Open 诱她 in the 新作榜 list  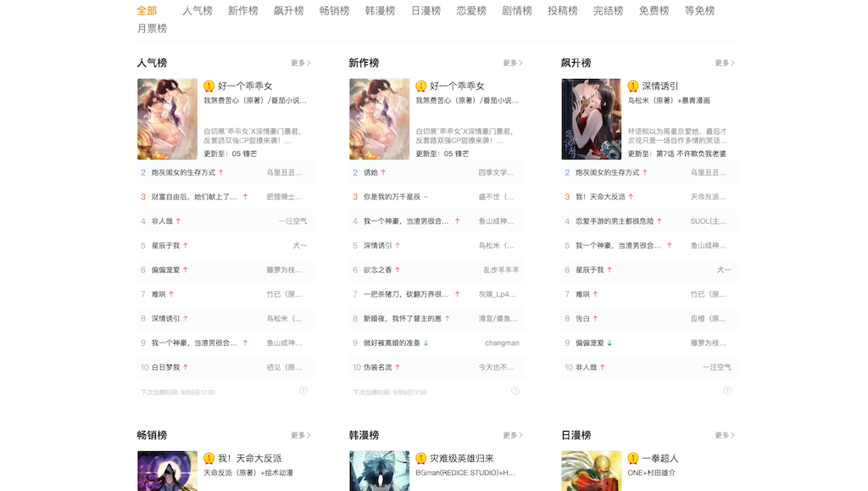point(370,172)
